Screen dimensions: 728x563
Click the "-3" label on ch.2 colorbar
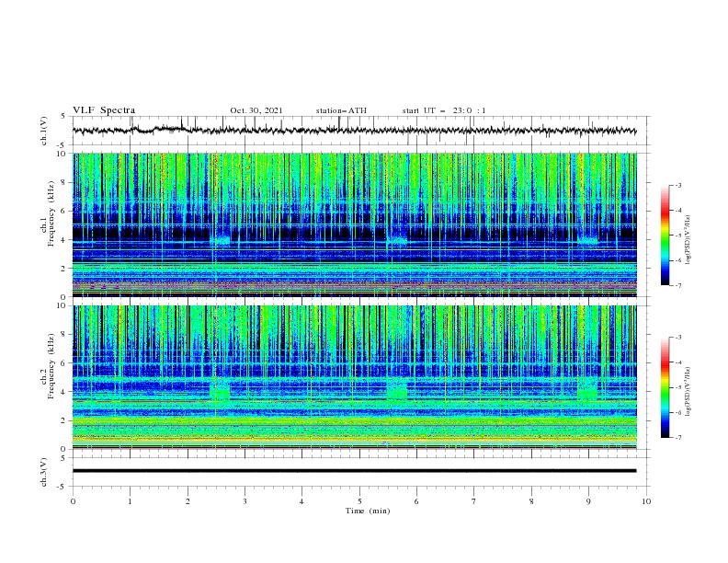tap(678, 338)
